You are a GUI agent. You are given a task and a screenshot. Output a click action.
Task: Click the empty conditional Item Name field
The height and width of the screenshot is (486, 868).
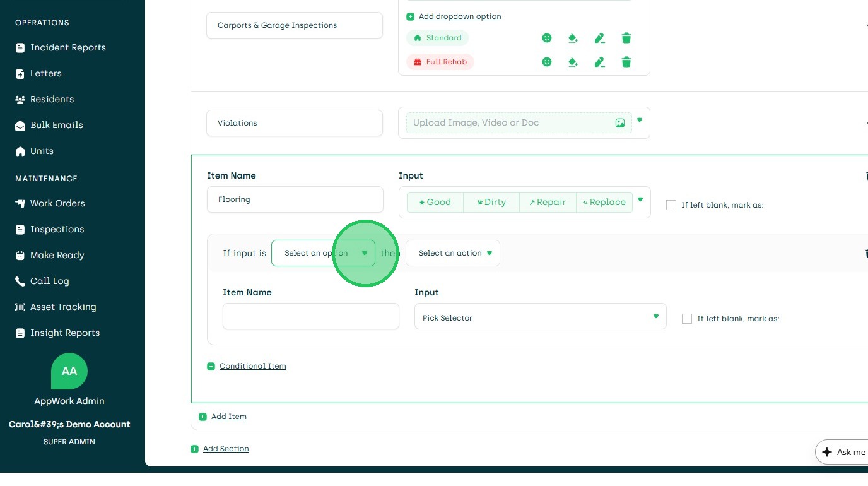coord(311,316)
